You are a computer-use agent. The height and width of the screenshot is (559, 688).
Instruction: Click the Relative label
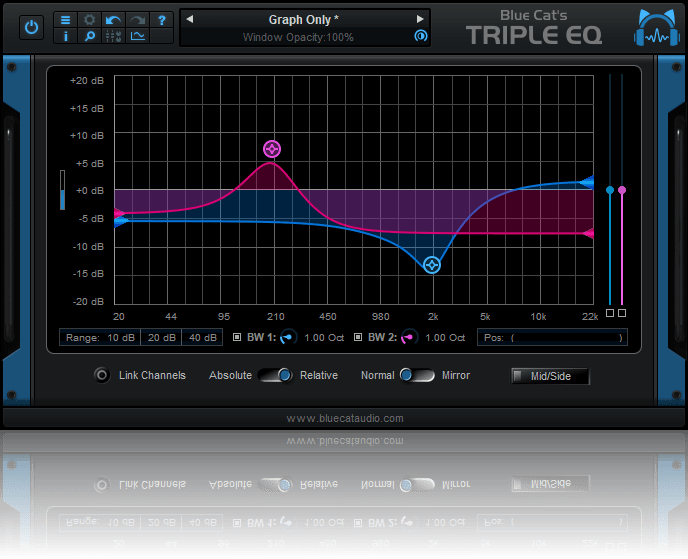319,376
